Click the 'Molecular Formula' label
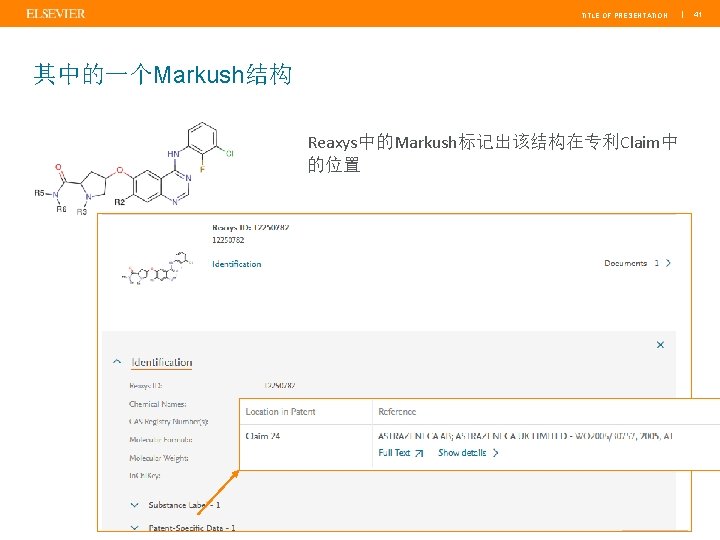Viewport: 720px width, 540px height. pos(161,439)
